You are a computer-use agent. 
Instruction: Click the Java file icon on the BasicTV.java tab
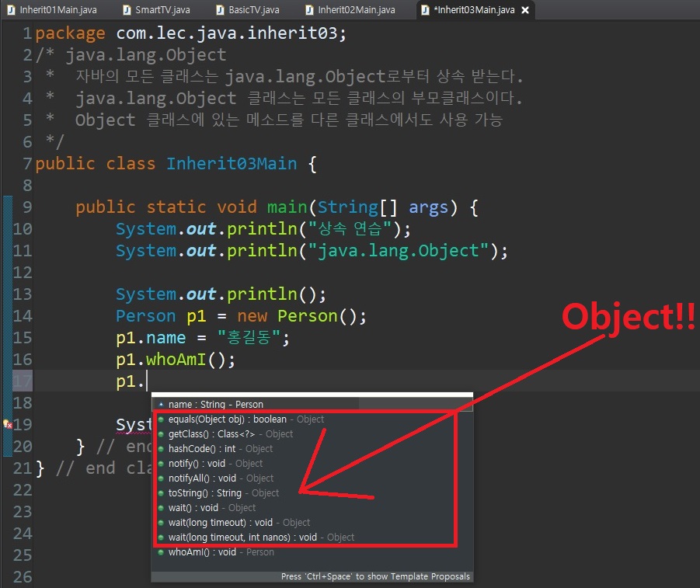[220, 10]
